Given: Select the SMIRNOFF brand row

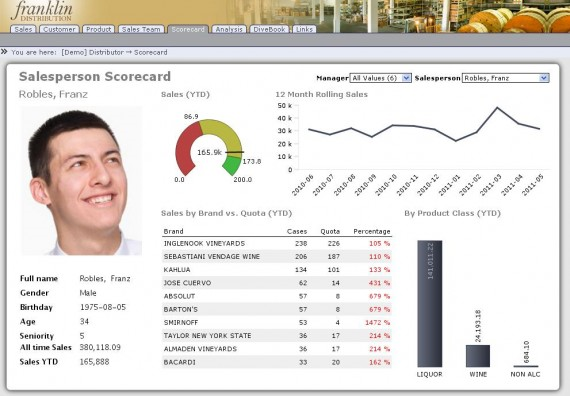Looking at the screenshot, I should [x=277, y=322].
